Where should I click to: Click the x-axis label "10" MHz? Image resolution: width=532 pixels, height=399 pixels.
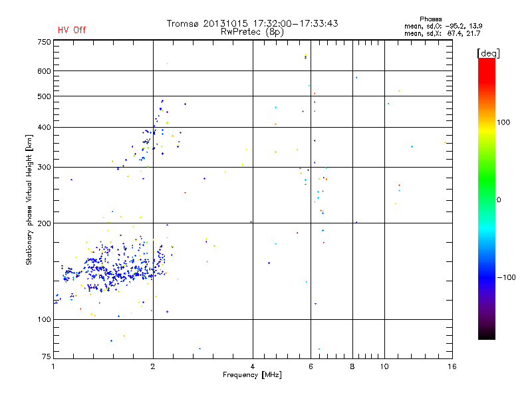pos(384,366)
